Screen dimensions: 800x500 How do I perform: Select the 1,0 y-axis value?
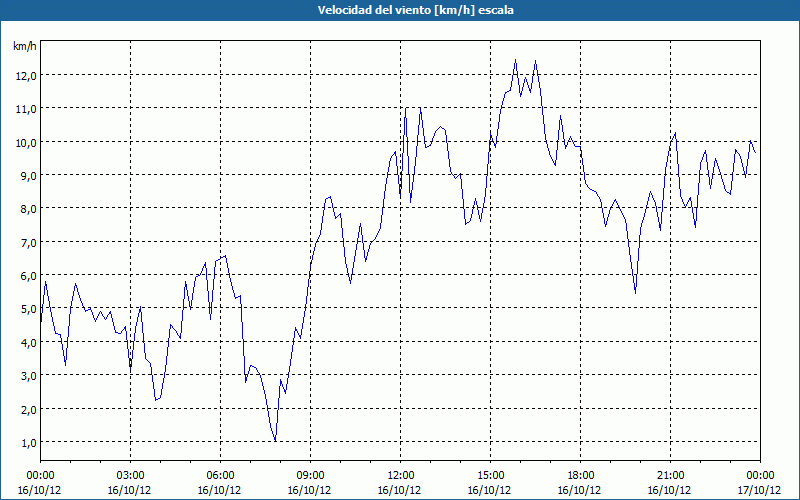[x=29, y=442]
